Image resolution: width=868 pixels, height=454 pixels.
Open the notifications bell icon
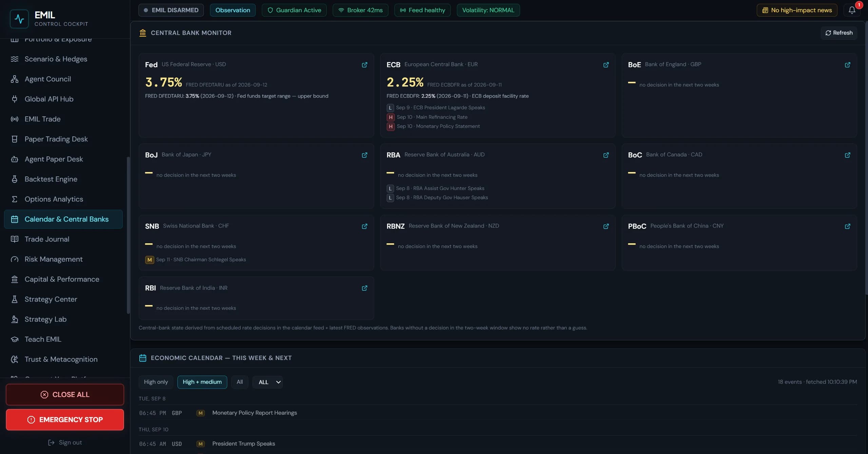click(x=852, y=10)
